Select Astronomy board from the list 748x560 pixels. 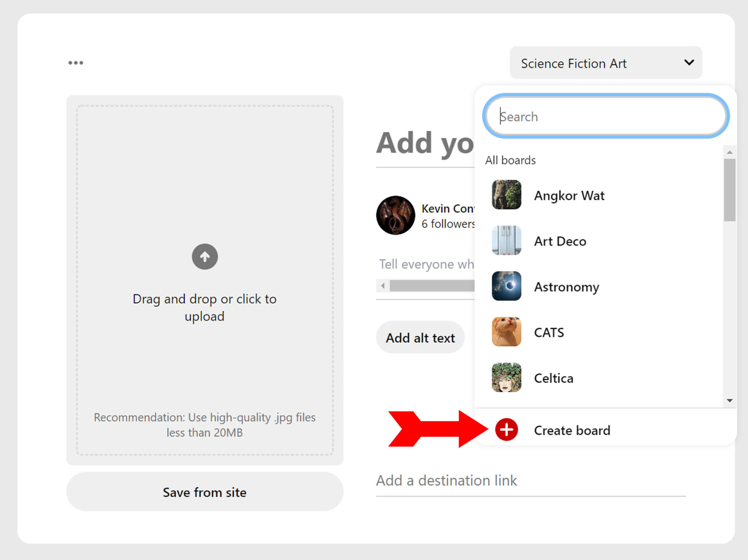(x=566, y=287)
